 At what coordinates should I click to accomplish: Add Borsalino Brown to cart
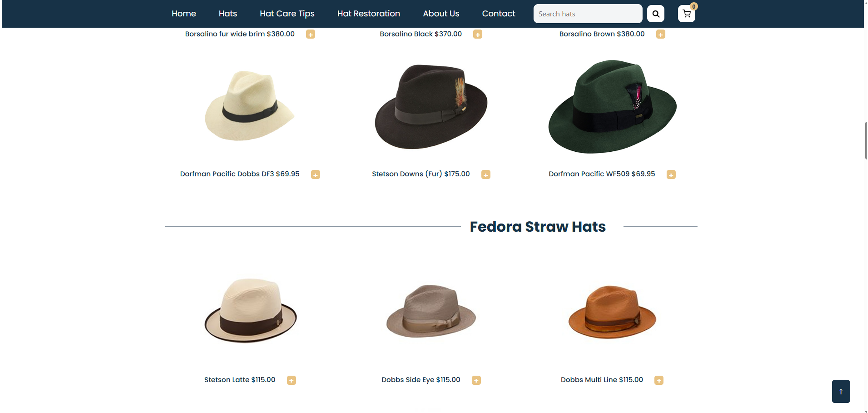point(660,34)
